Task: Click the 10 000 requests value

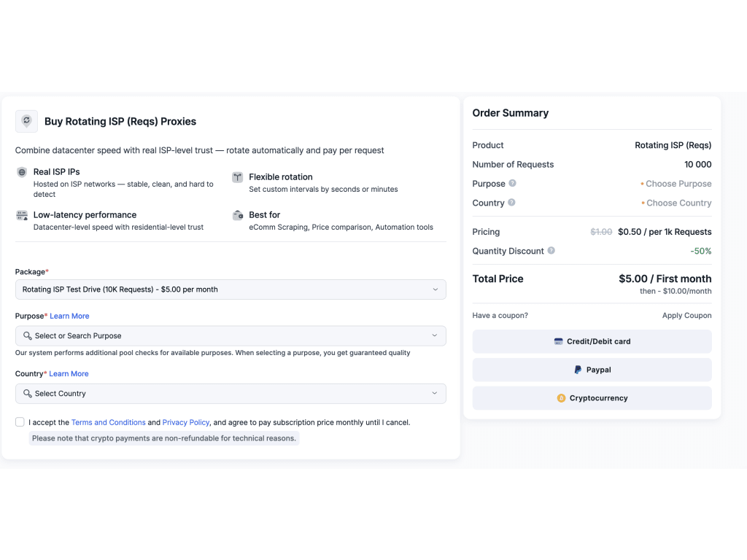Action: point(698,164)
